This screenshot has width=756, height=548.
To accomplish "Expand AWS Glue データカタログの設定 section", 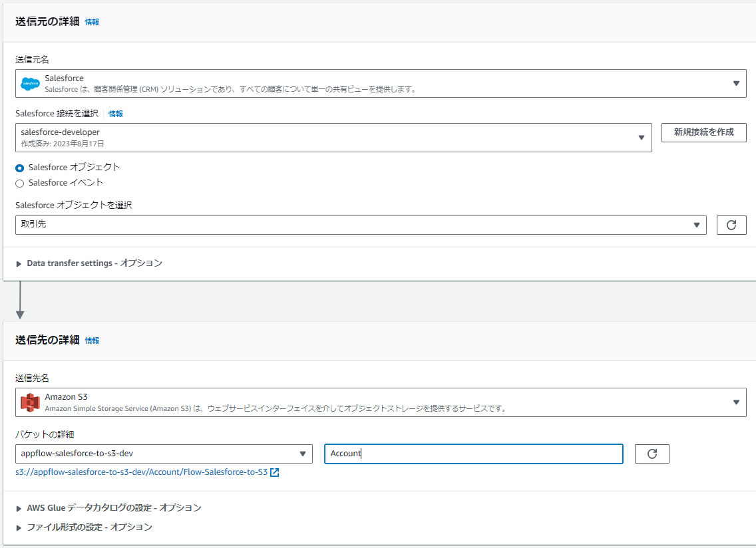I will click(x=109, y=508).
